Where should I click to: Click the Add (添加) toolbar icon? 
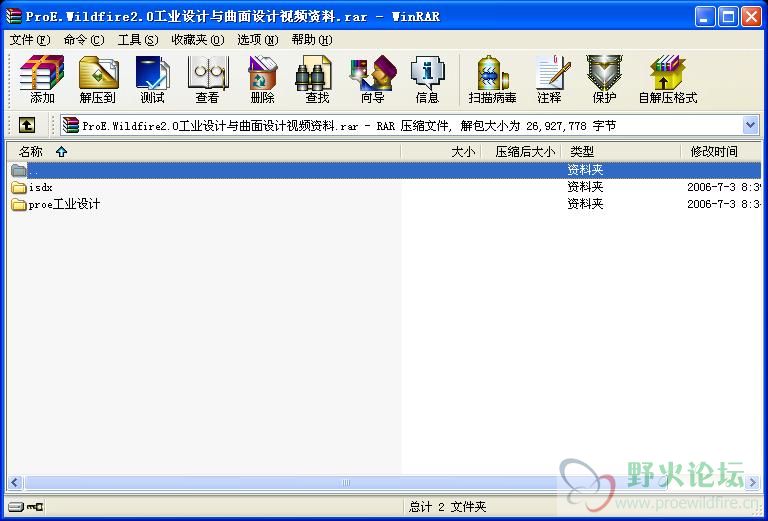pos(42,80)
